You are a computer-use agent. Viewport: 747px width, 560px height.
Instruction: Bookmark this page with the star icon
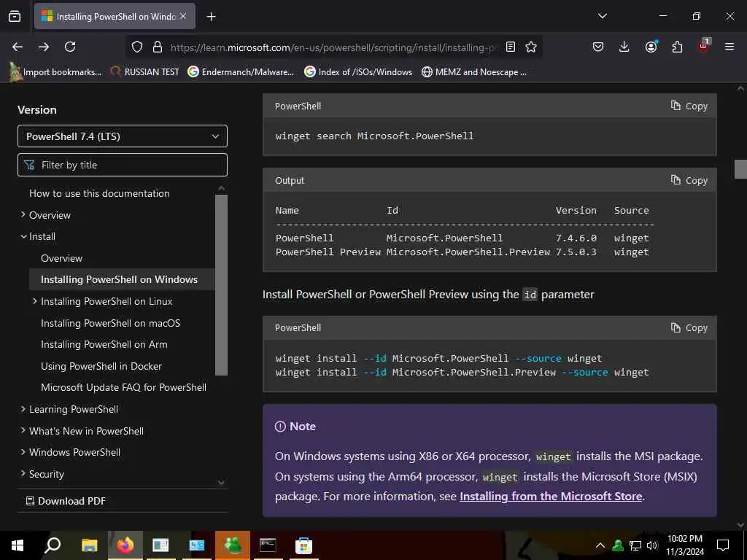tap(531, 47)
